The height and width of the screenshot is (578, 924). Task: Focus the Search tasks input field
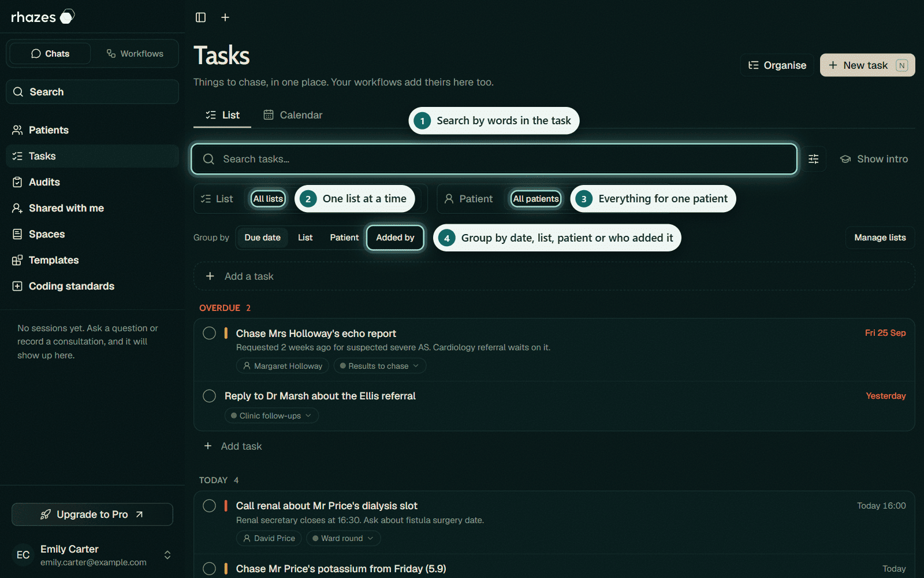tap(494, 159)
